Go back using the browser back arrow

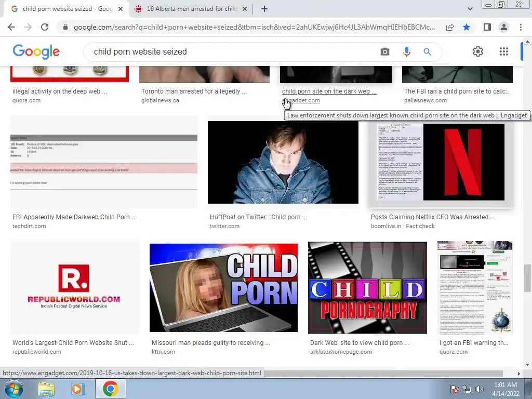coord(11,27)
